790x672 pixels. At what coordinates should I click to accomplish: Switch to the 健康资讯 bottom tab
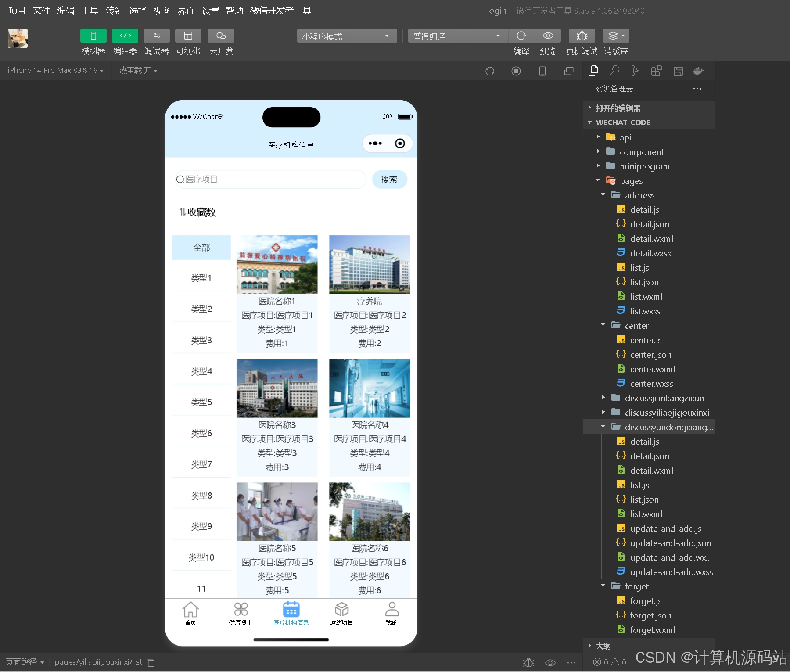pyautogui.click(x=241, y=614)
